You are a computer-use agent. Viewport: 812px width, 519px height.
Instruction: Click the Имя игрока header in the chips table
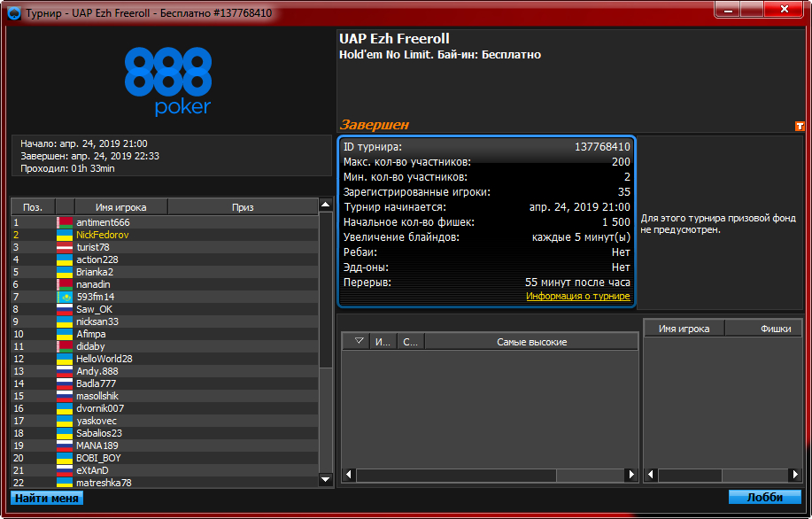684,329
